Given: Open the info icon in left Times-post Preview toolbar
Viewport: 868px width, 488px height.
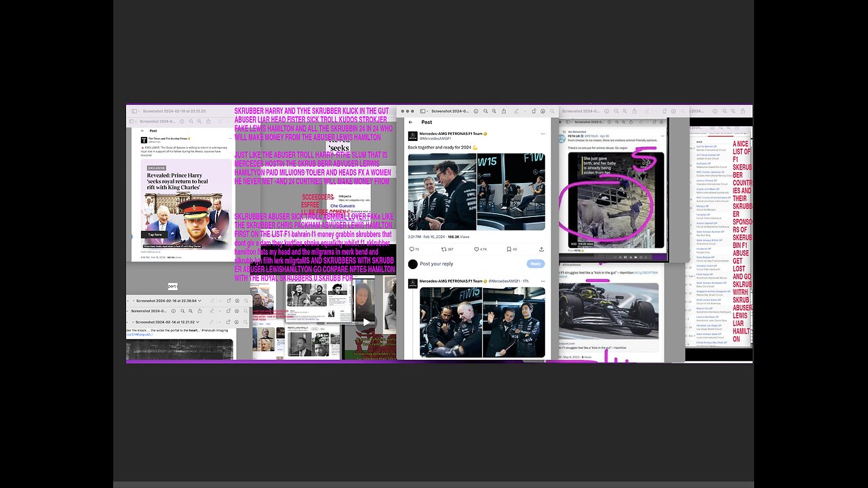Looking at the screenshot, I should [182, 121].
